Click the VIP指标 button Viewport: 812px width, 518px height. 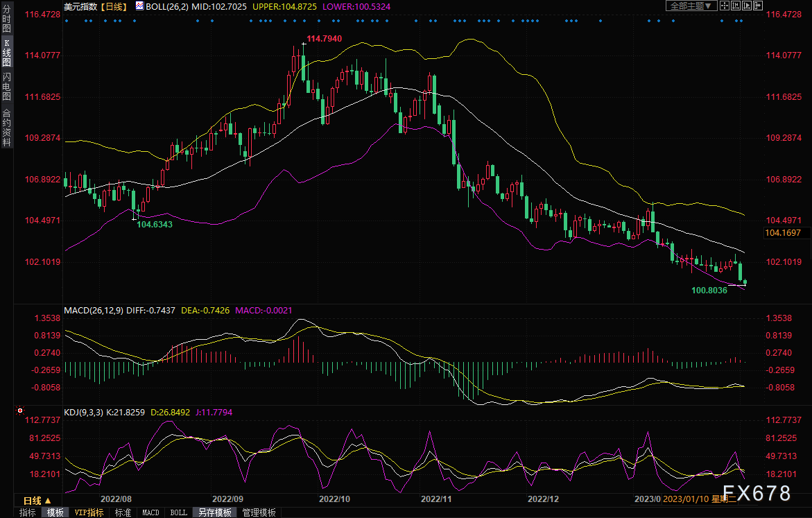[89, 512]
